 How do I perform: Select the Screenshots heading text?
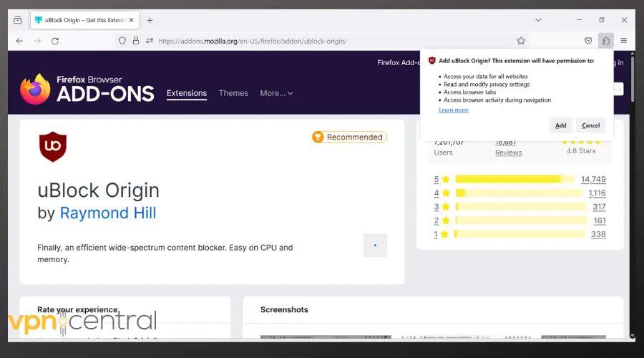coord(284,309)
